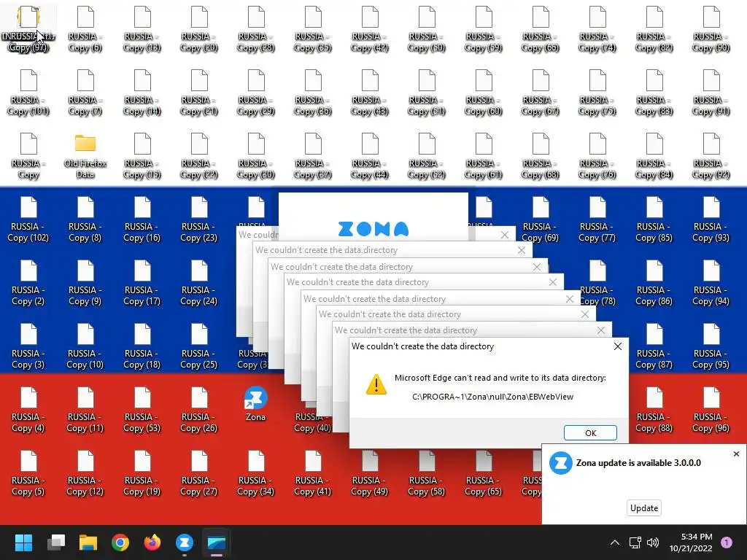This screenshot has height=560, width=747.
Task: Select RUSSIA - Copy (88) file
Action: click(654, 410)
